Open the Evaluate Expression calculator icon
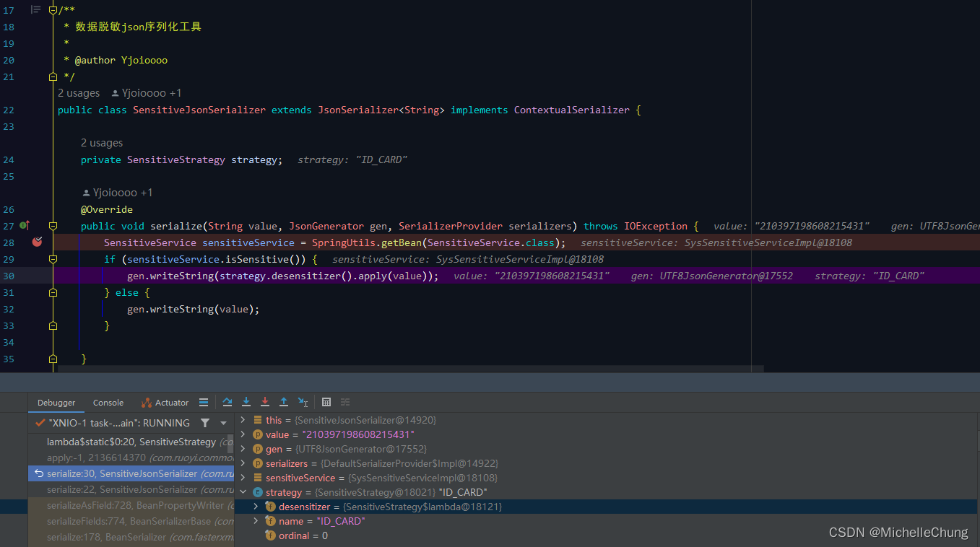The width and height of the screenshot is (980, 547). [x=326, y=402]
